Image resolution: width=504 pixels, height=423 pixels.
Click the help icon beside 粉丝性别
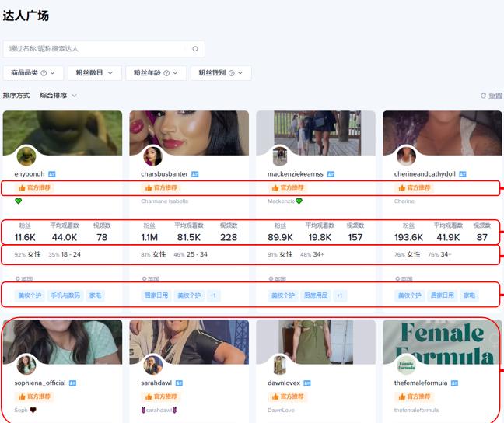[x=232, y=73]
